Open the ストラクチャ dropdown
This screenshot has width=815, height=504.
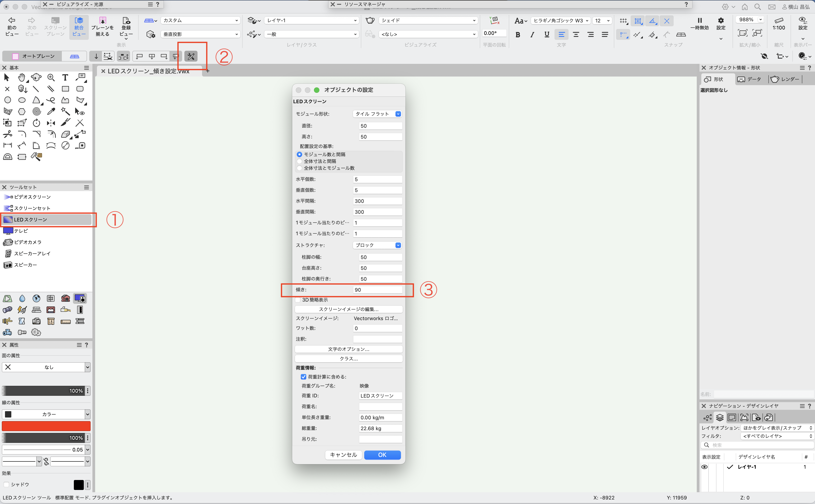[377, 245]
